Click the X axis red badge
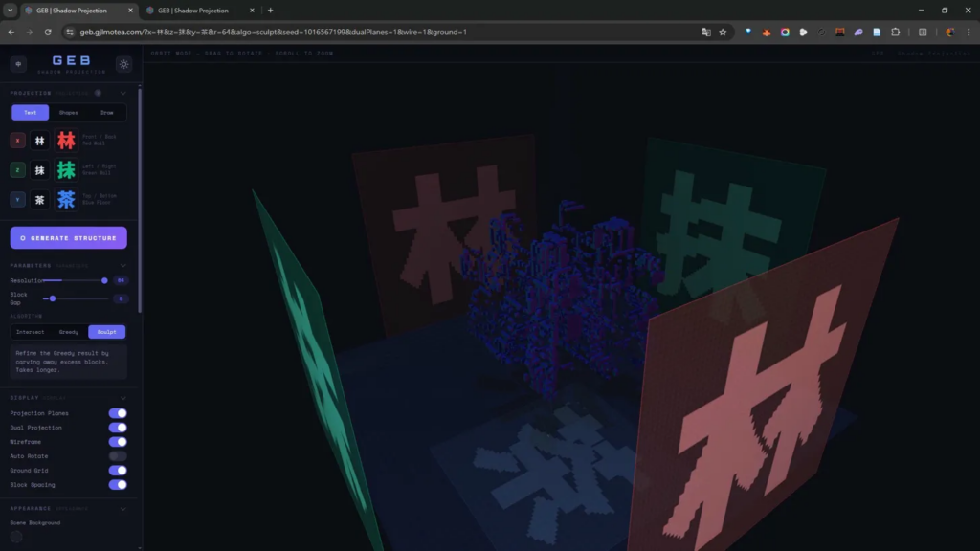 click(x=17, y=141)
